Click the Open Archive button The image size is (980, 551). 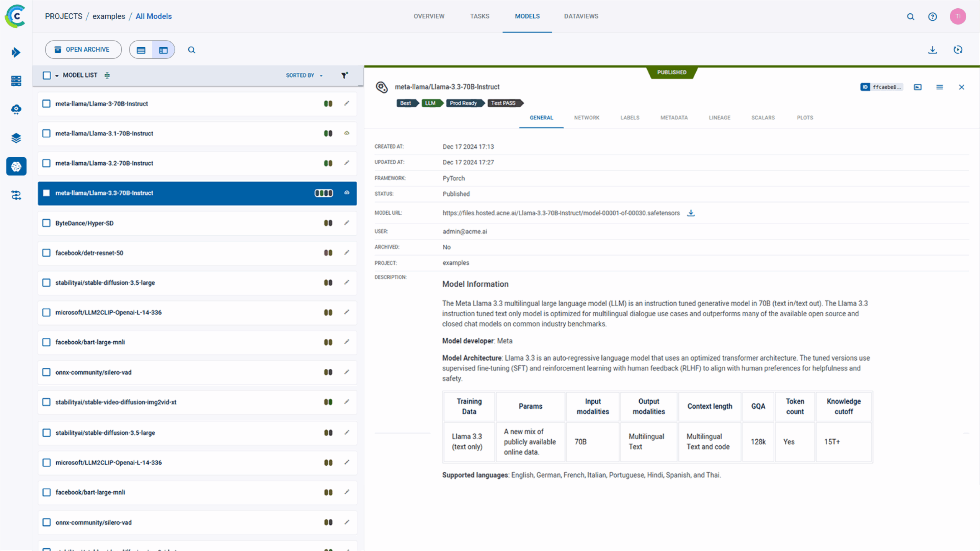[x=83, y=50]
